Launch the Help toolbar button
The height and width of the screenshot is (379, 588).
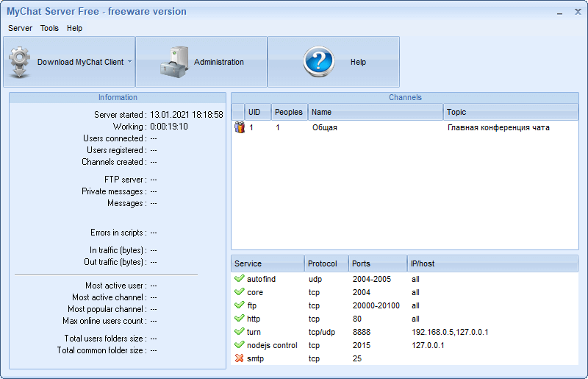(x=334, y=62)
